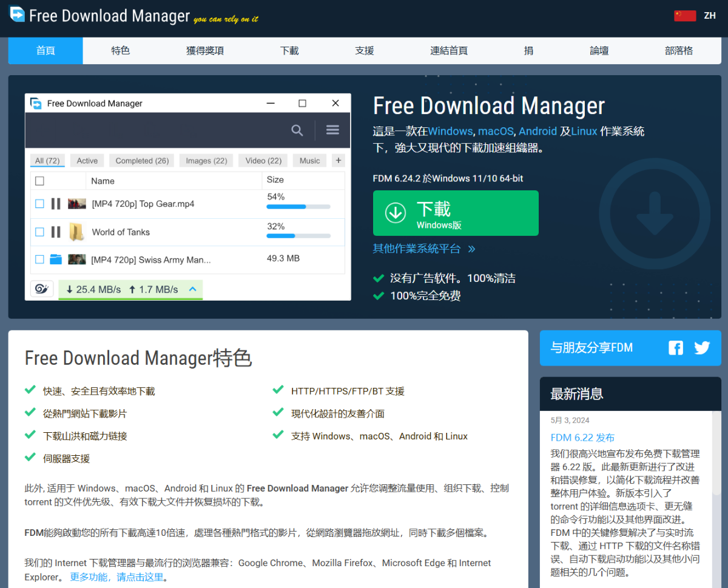Image resolution: width=728 pixels, height=588 pixels.
Task: Share FDM via Twitter icon
Action: click(x=702, y=348)
